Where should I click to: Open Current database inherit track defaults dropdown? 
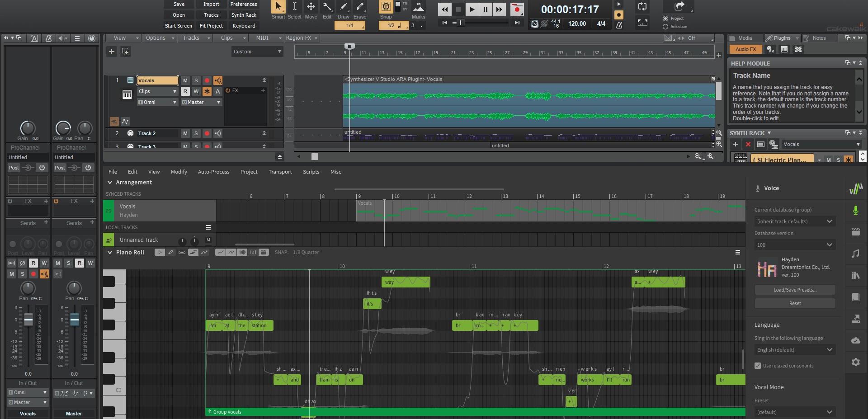pyautogui.click(x=795, y=221)
